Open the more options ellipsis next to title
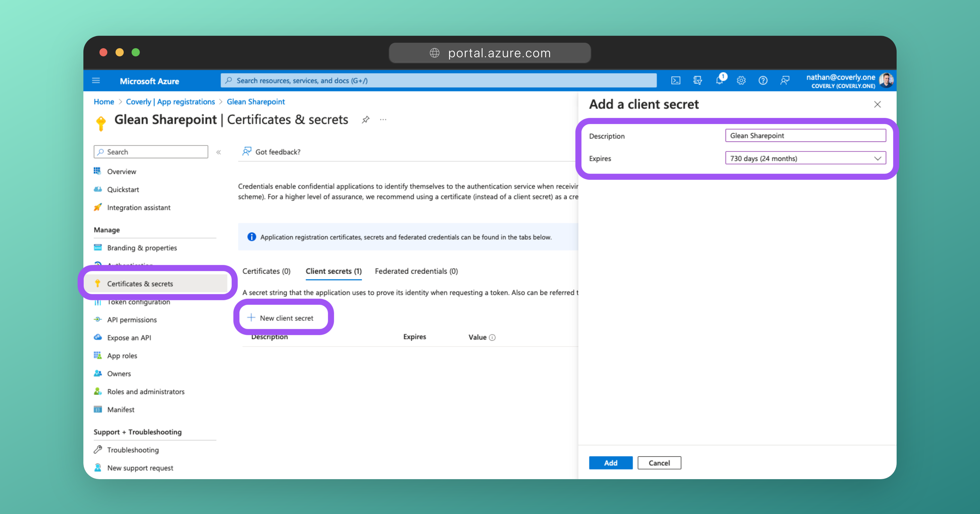 383,120
